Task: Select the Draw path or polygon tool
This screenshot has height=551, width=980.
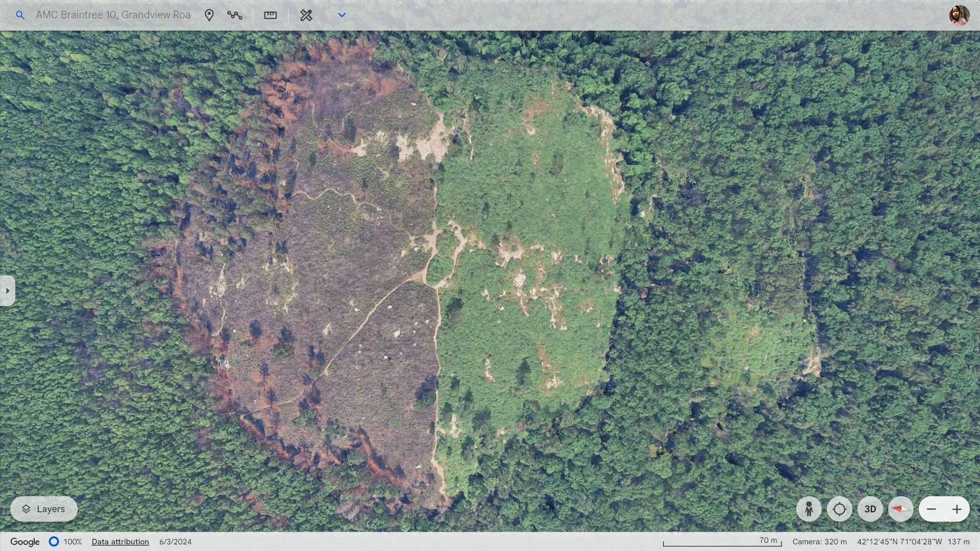Action: click(235, 15)
